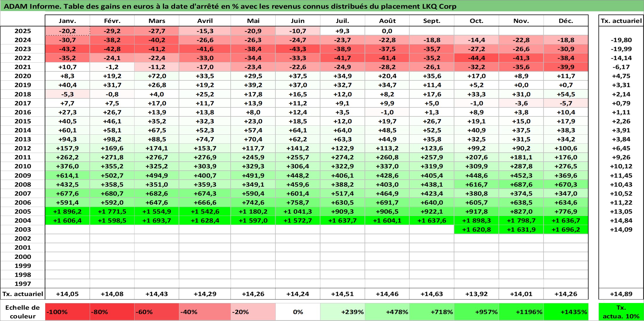Click cell +174,1 in March 2012
The width and height of the screenshot is (644, 321).
click(157, 148)
